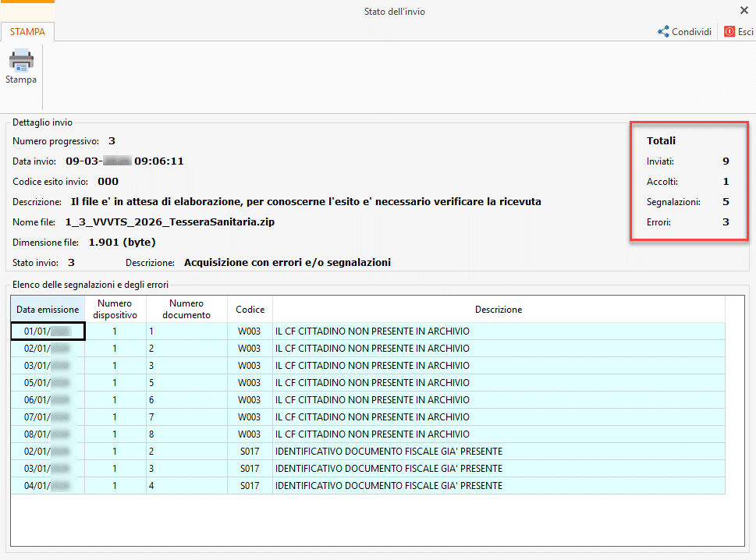Click the Condividi button label

691,32
